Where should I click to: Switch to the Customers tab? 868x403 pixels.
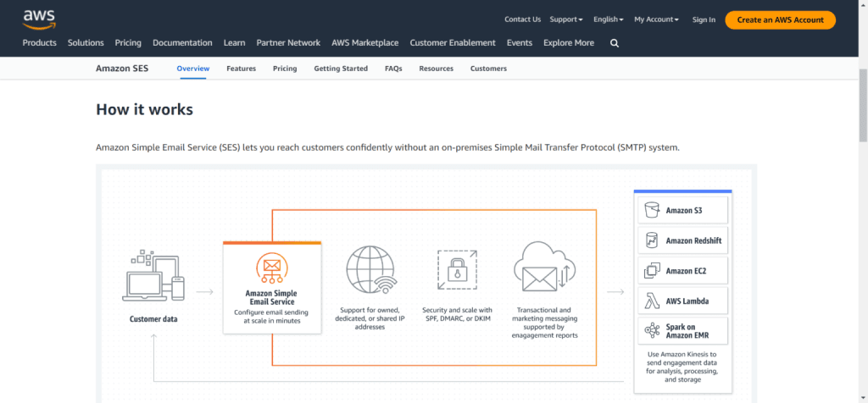[x=488, y=69]
